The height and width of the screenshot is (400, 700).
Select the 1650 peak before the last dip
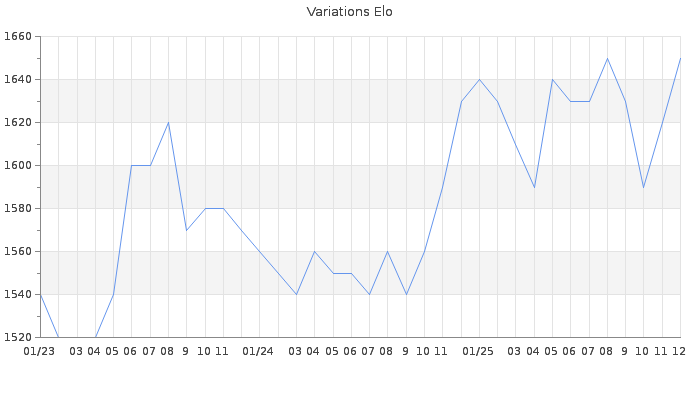607,58
